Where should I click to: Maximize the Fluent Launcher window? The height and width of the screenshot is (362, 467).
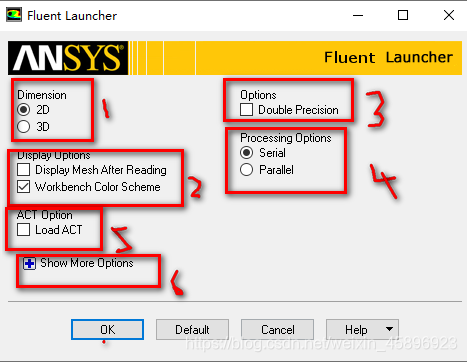click(x=403, y=15)
